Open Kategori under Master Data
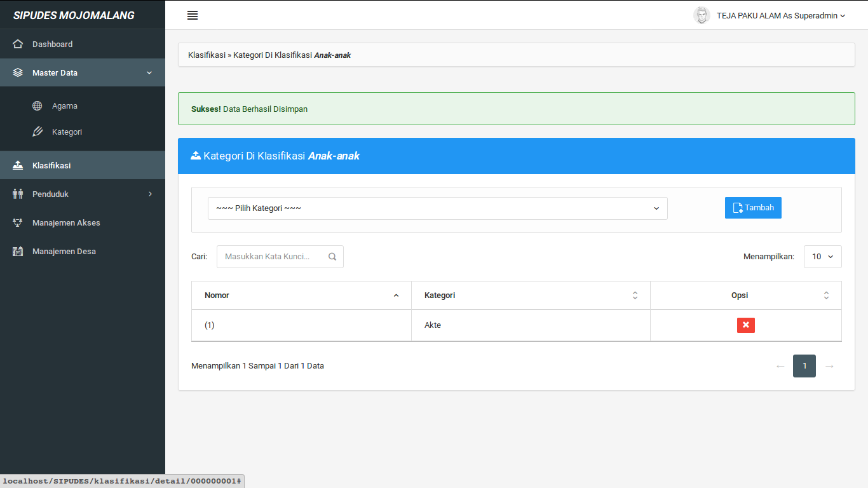The height and width of the screenshot is (488, 868). point(83,132)
